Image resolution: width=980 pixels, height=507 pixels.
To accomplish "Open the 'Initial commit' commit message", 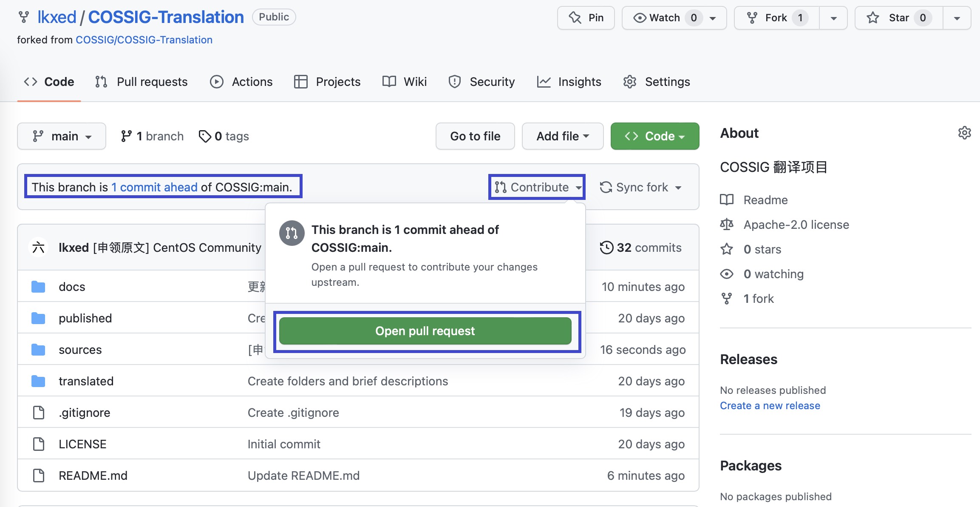I will (284, 444).
